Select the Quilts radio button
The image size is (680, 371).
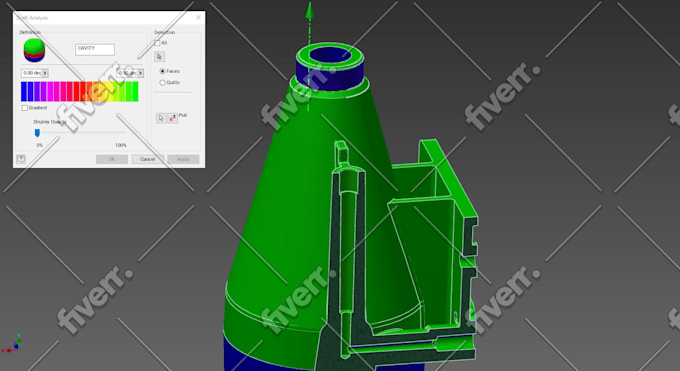[x=163, y=82]
